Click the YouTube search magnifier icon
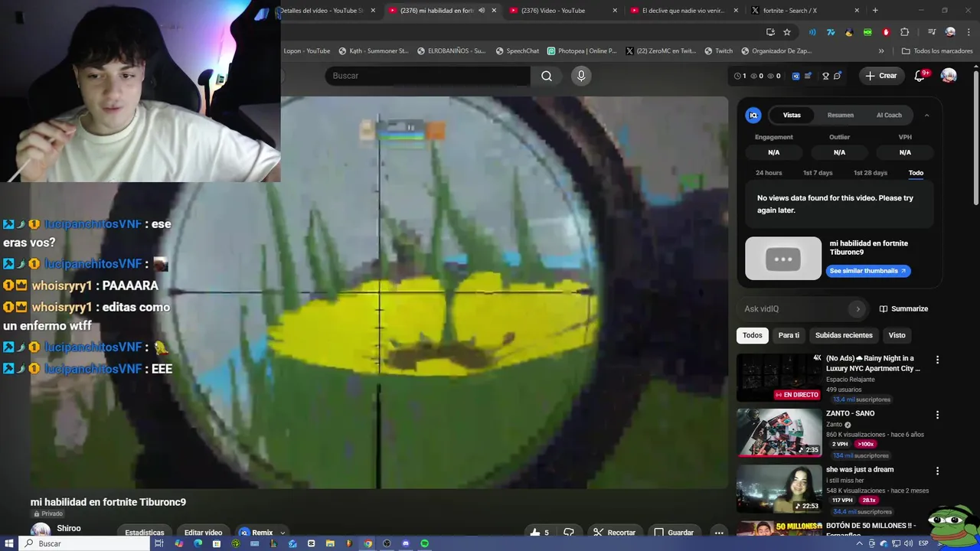This screenshot has height=551, width=980. 547,76
